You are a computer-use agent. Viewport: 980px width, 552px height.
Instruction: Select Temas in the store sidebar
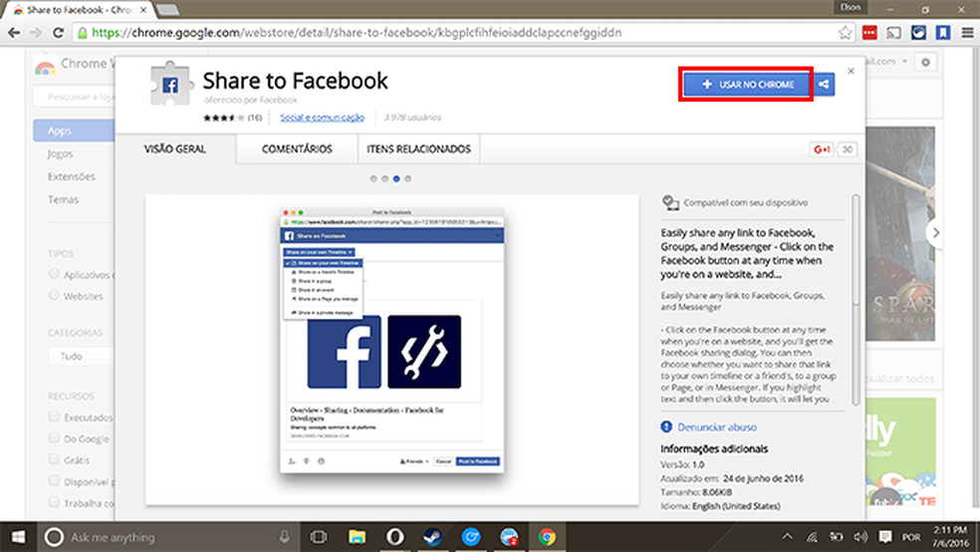[x=63, y=199]
